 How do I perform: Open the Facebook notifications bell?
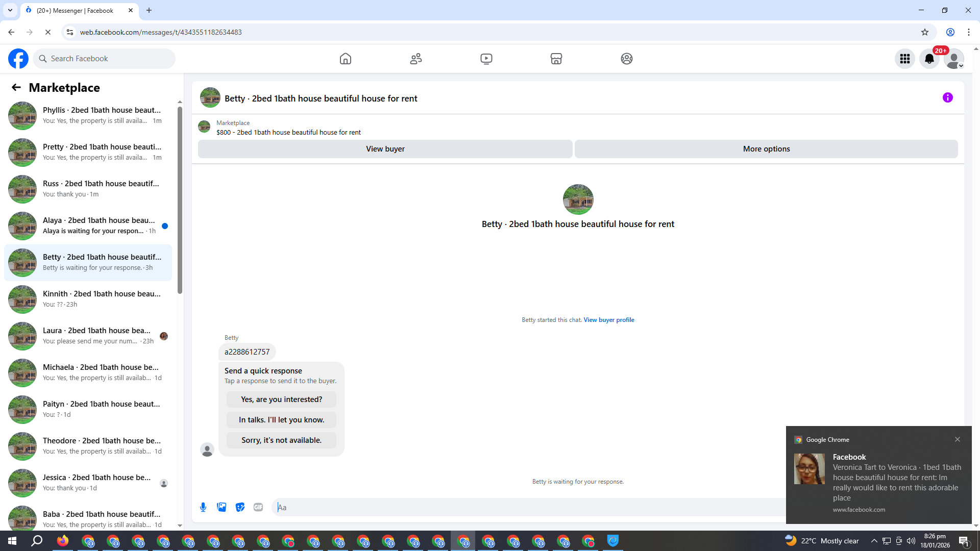point(929,59)
